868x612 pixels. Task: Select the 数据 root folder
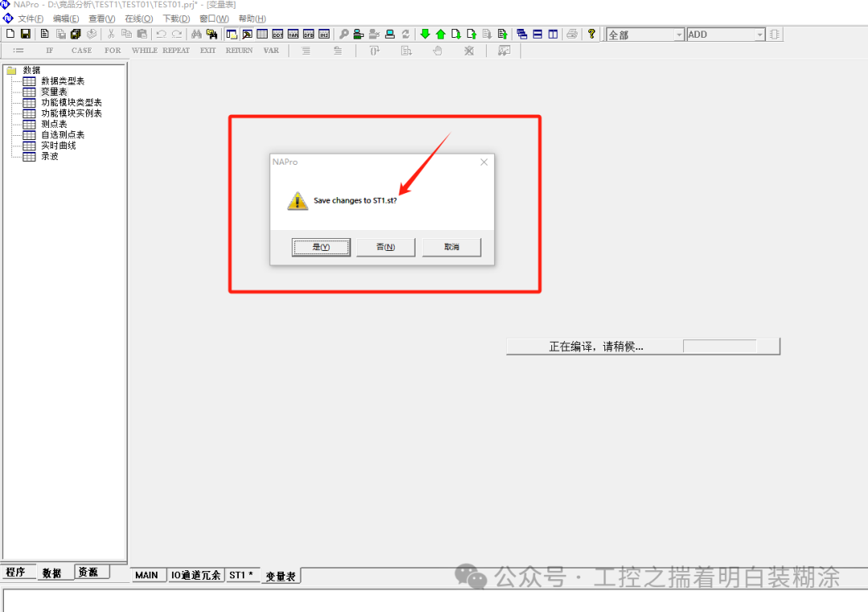pyautogui.click(x=31, y=70)
